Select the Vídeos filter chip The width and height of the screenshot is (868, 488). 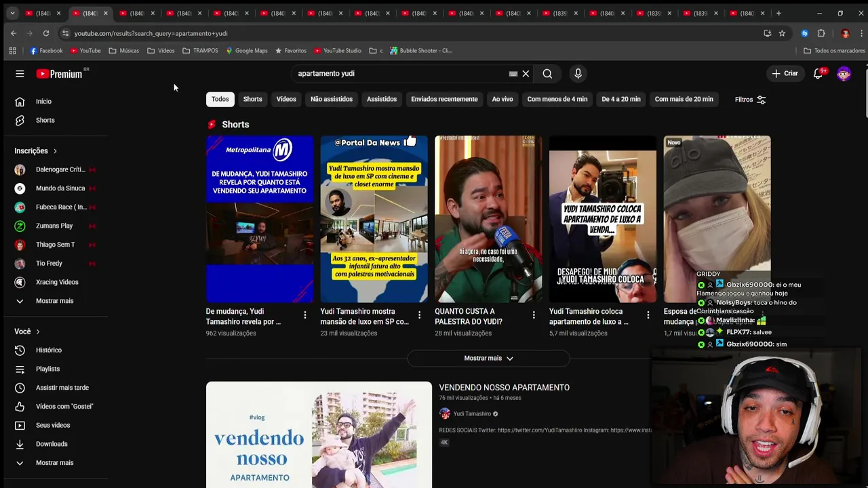[286, 99]
